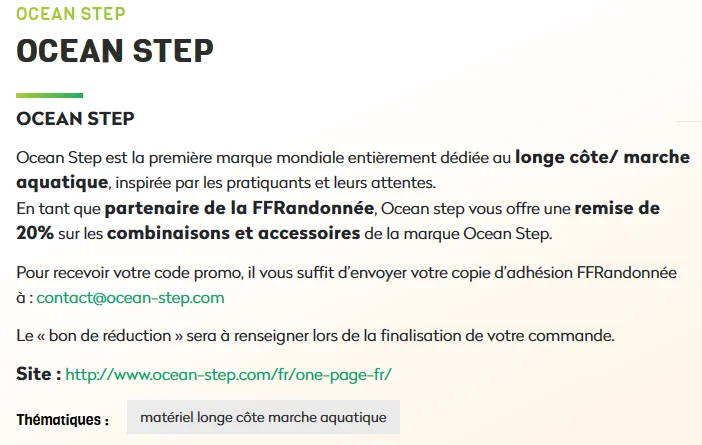
Task: Click the green OCEAN STEP breadcrumb at top
Action: coord(71,14)
